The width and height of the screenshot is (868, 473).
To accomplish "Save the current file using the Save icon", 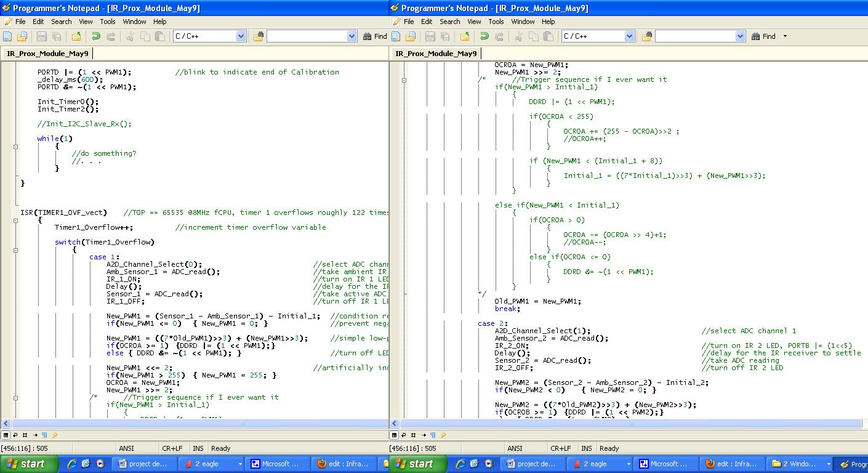I will click(42, 36).
